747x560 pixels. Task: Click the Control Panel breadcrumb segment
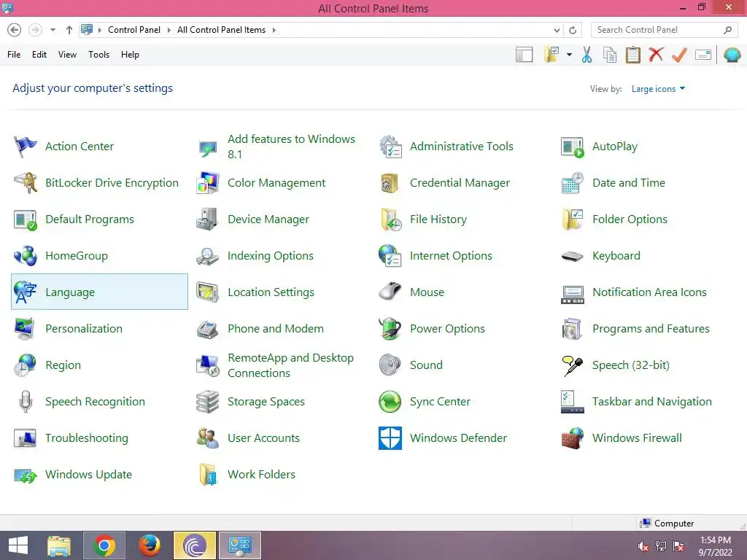134,30
